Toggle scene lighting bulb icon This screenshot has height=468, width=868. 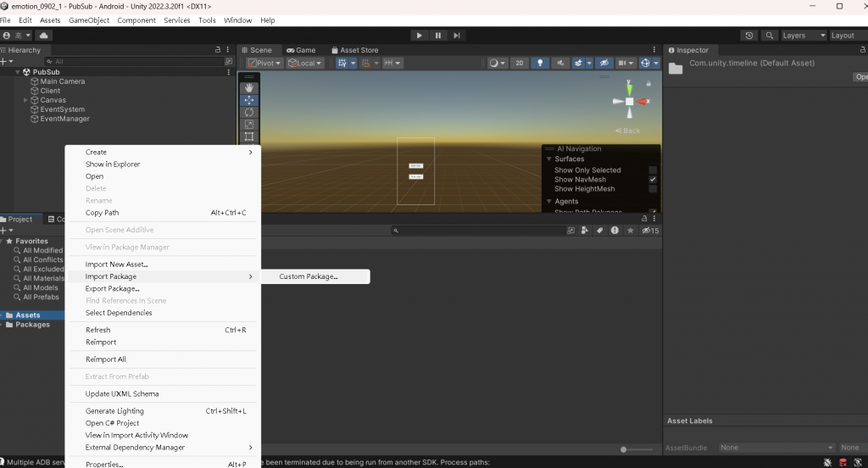tap(539, 63)
